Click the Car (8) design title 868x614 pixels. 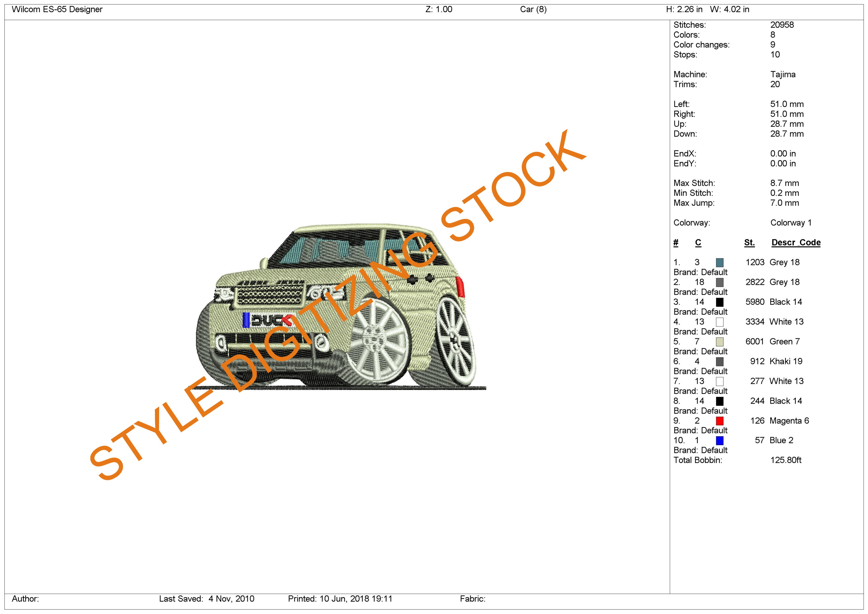click(x=533, y=9)
